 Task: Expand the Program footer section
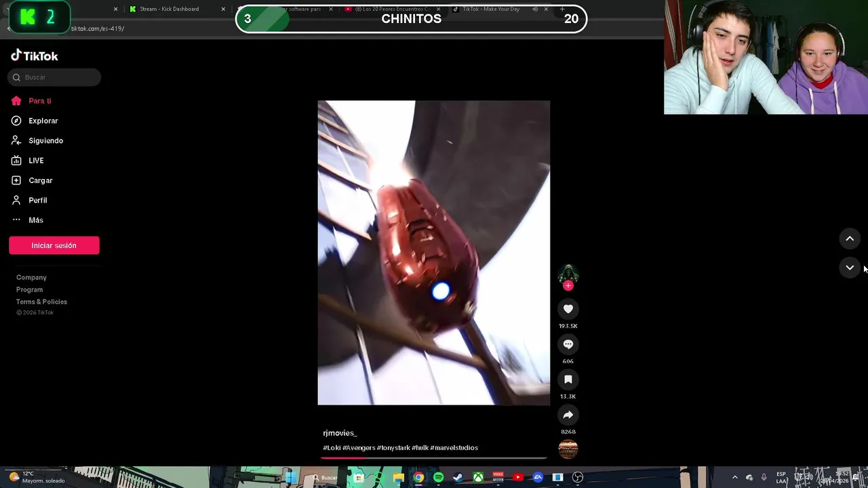(29, 289)
